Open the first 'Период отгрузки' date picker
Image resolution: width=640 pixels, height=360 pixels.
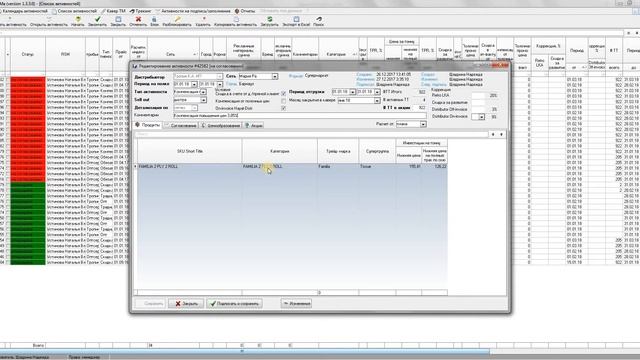point(353,92)
